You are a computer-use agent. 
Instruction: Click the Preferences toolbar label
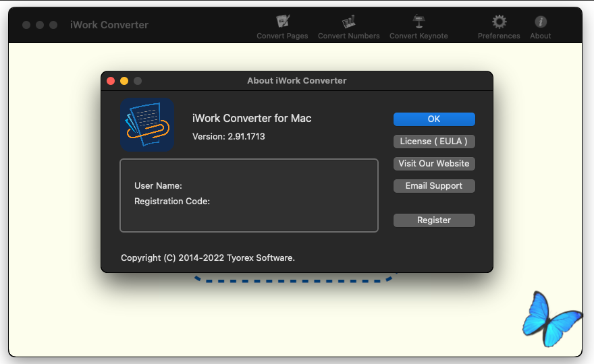pos(499,36)
